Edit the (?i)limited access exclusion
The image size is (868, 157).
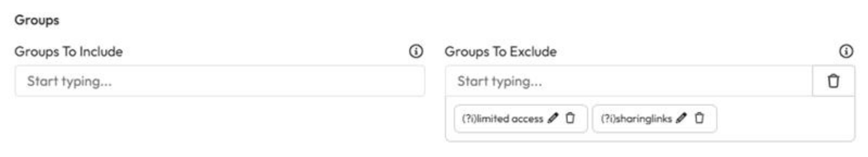[x=553, y=118]
